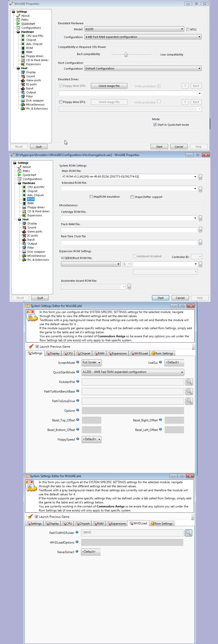This screenshot has height=644, width=218.
Task: Open Pri. & Extensions in second window
Action: [x=38, y=260]
